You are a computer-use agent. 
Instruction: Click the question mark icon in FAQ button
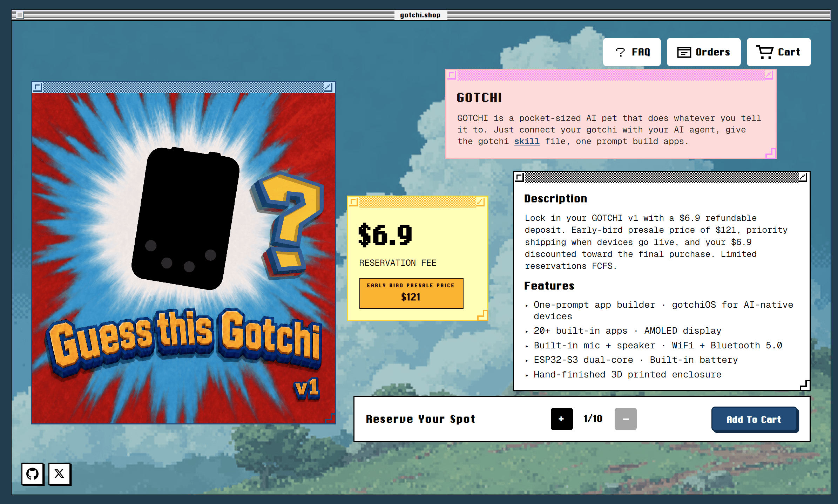click(620, 52)
